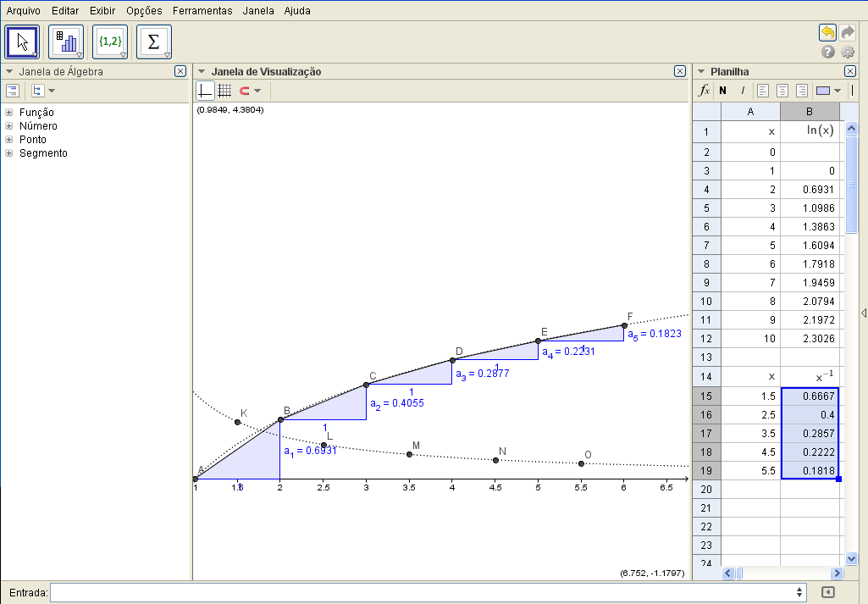Open the settings gear icon
This screenshot has height=604, width=868.
click(847, 52)
